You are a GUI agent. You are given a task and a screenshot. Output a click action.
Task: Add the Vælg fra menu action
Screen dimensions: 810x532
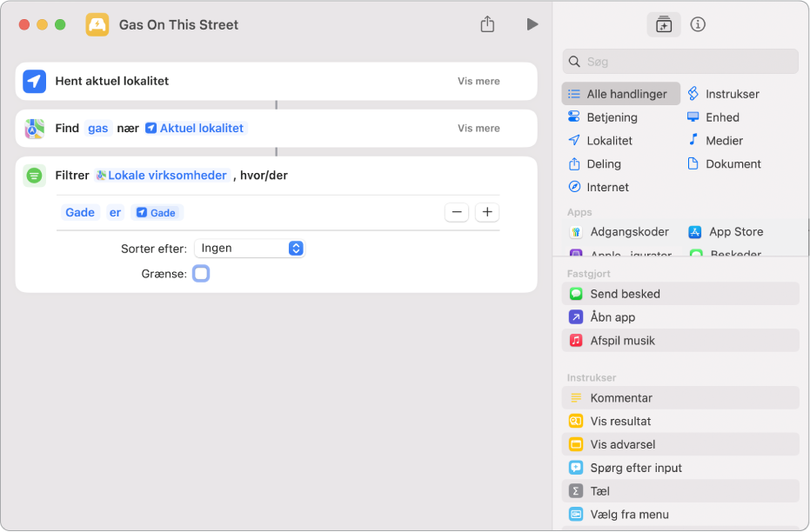[x=680, y=515]
